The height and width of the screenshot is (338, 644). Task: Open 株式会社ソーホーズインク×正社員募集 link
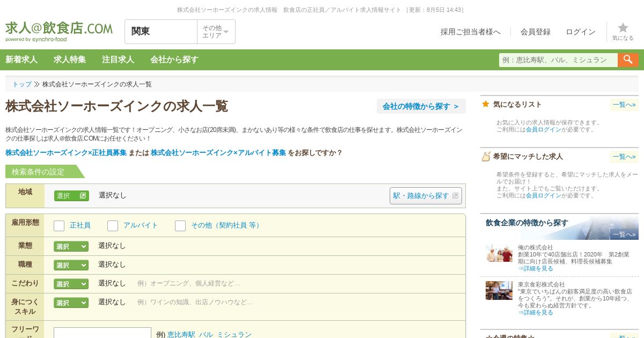(66, 152)
